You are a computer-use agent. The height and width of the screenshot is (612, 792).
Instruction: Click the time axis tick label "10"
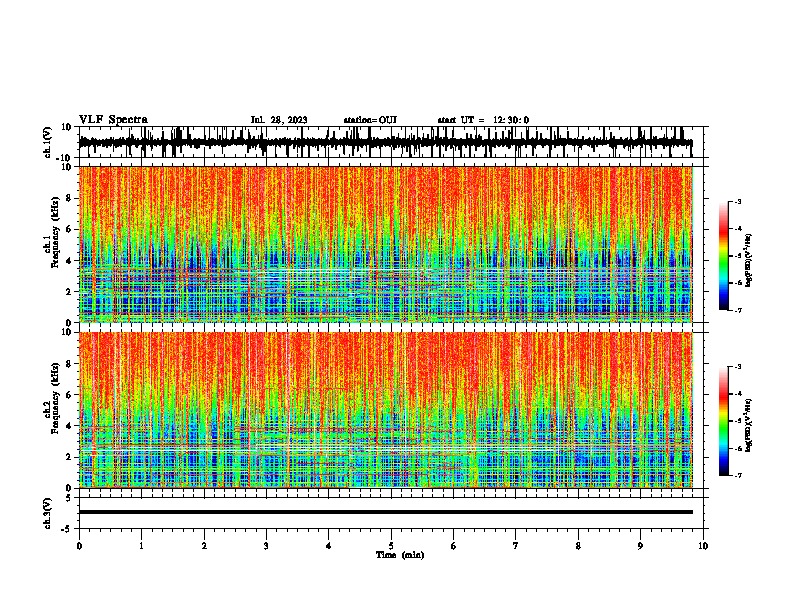click(x=703, y=546)
